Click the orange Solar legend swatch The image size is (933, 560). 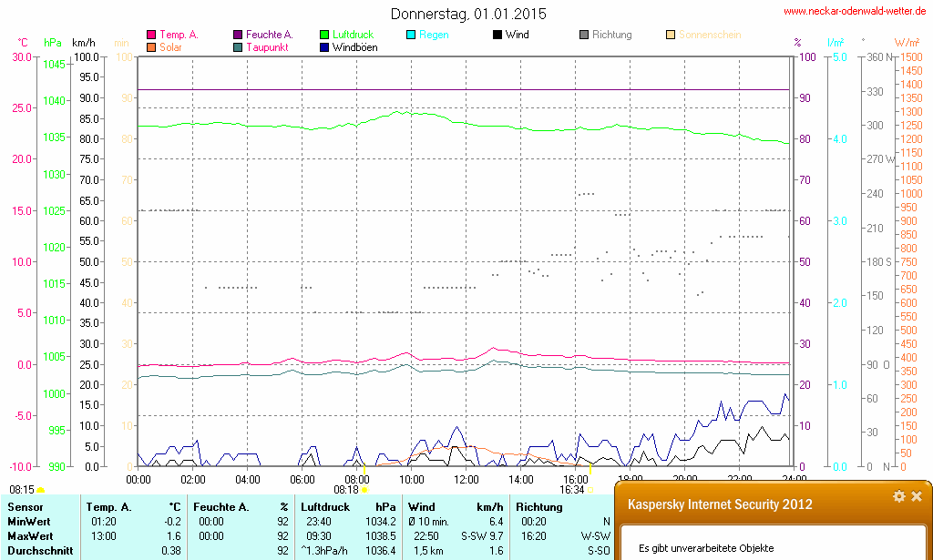[x=150, y=47]
